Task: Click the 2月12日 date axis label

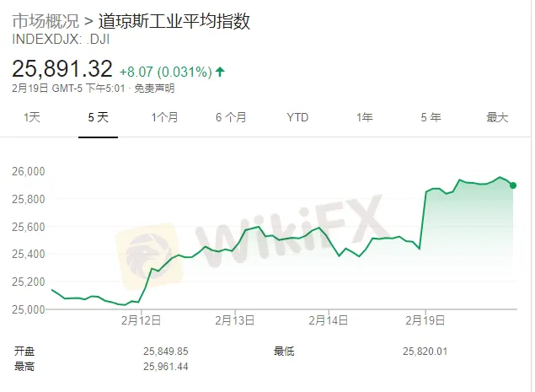Action: 140,320
